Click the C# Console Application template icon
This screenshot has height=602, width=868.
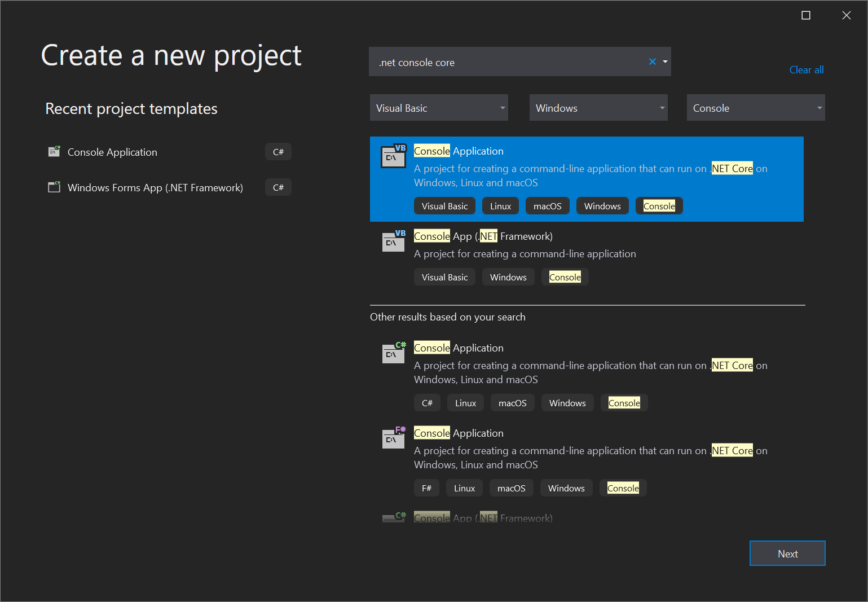[x=393, y=353]
